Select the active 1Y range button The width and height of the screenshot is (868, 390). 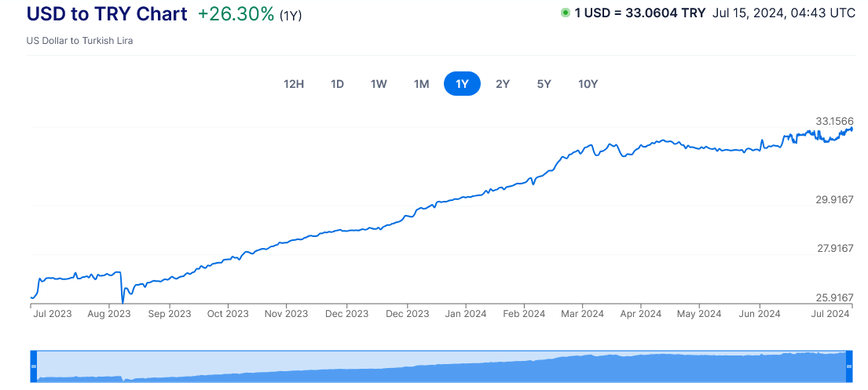pos(462,84)
